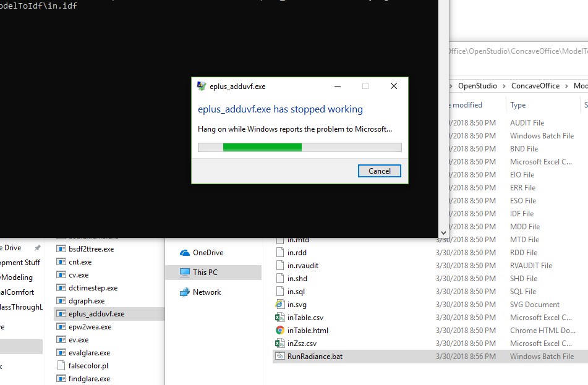The width and height of the screenshot is (588, 385).
Task: Click the Chrome HTML Do... type cell
Action: tap(543, 330)
